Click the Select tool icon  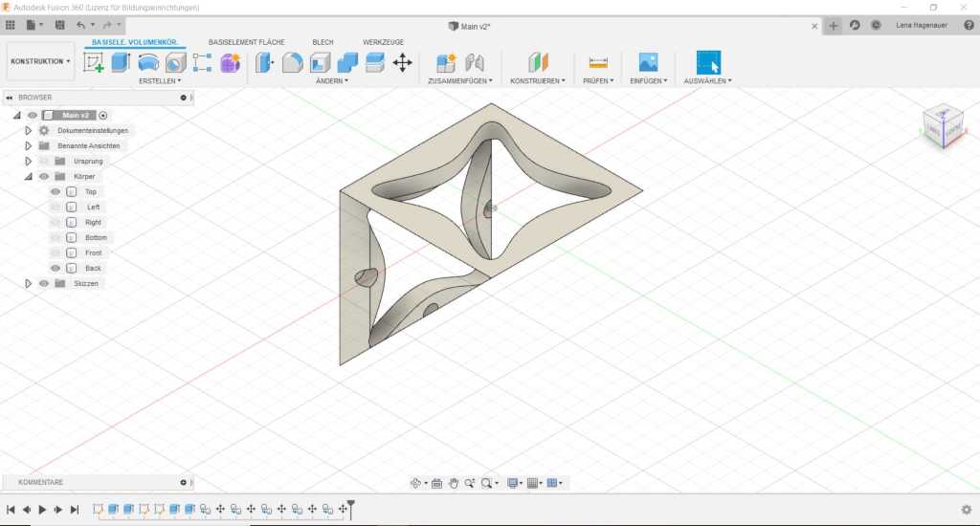click(x=708, y=62)
